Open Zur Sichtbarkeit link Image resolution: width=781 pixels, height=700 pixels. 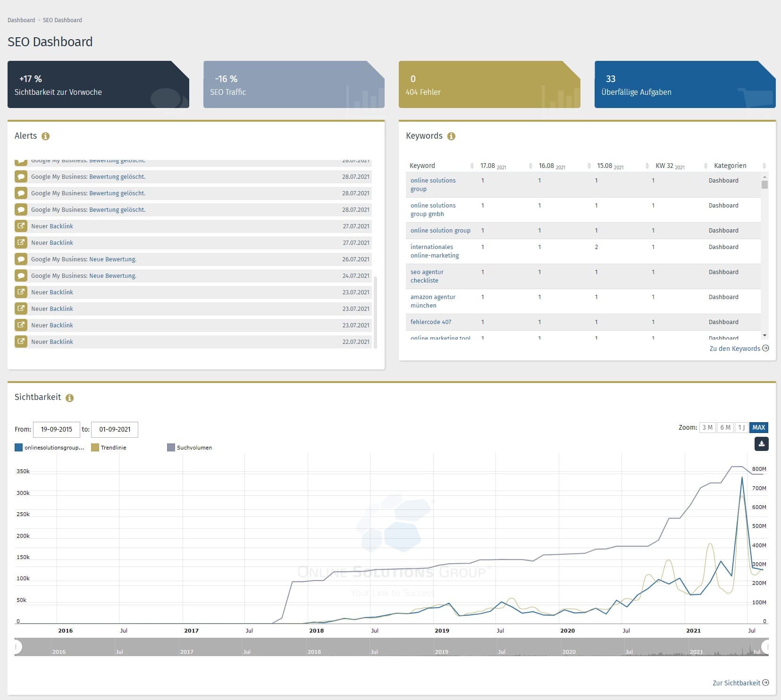736,683
